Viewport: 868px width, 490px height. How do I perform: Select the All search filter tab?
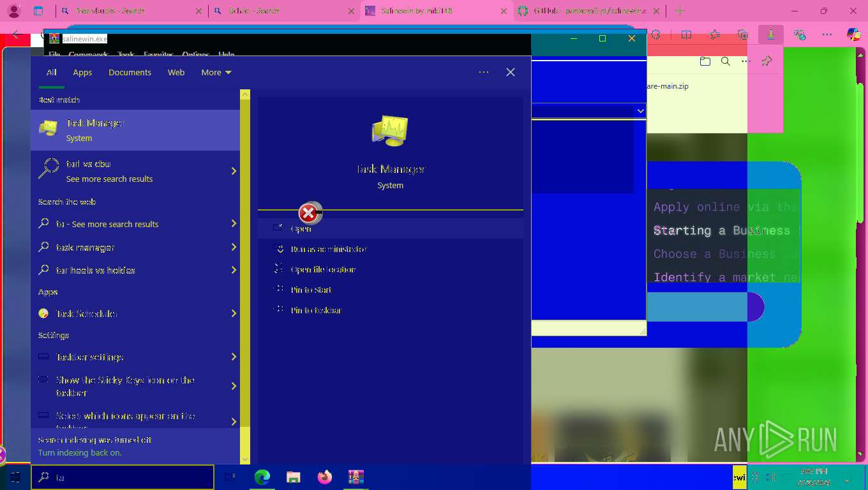51,72
